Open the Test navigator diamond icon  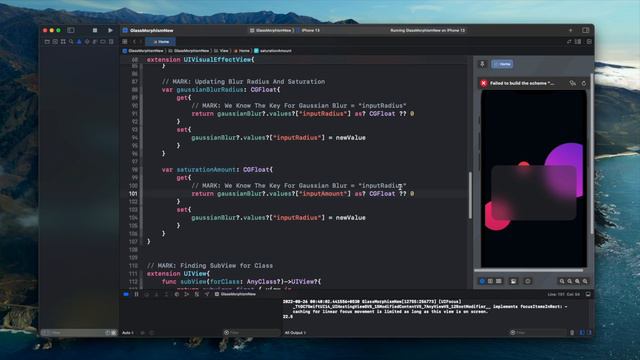(87, 42)
